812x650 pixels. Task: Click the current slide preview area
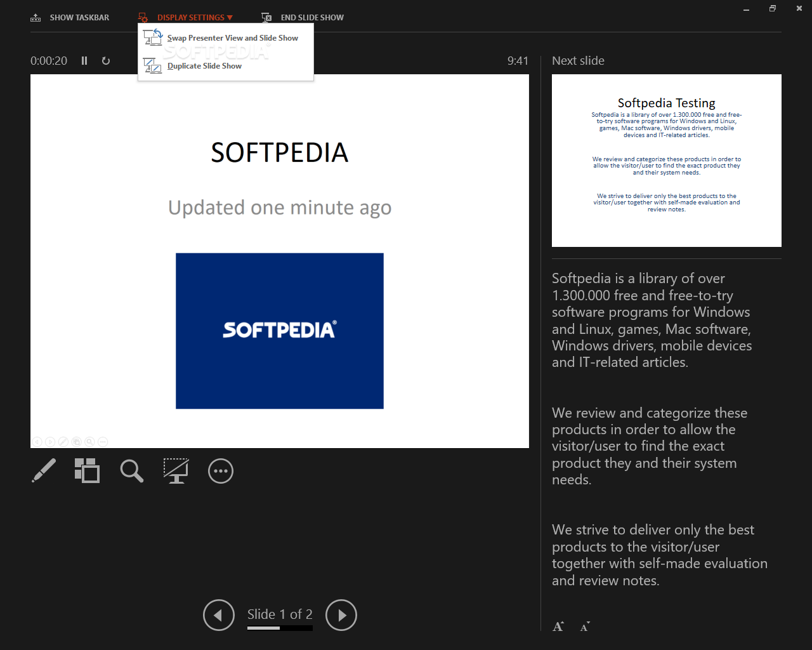[x=280, y=261]
